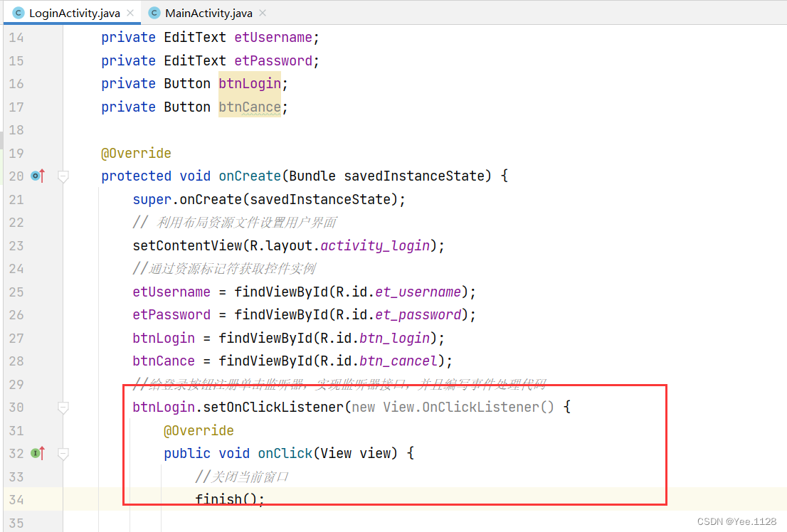Switch to the LoginActivity.java tab
Image resolution: width=787 pixels, height=532 pixels.
click(x=74, y=13)
